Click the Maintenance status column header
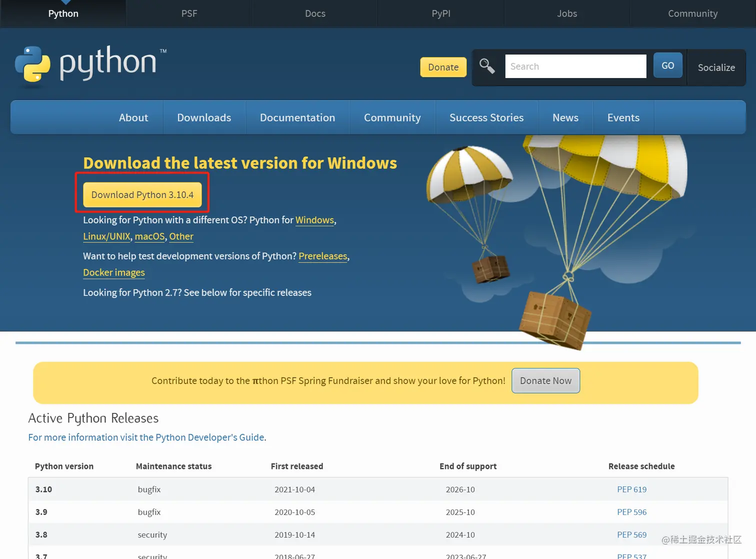This screenshot has height=559, width=756. (x=173, y=466)
